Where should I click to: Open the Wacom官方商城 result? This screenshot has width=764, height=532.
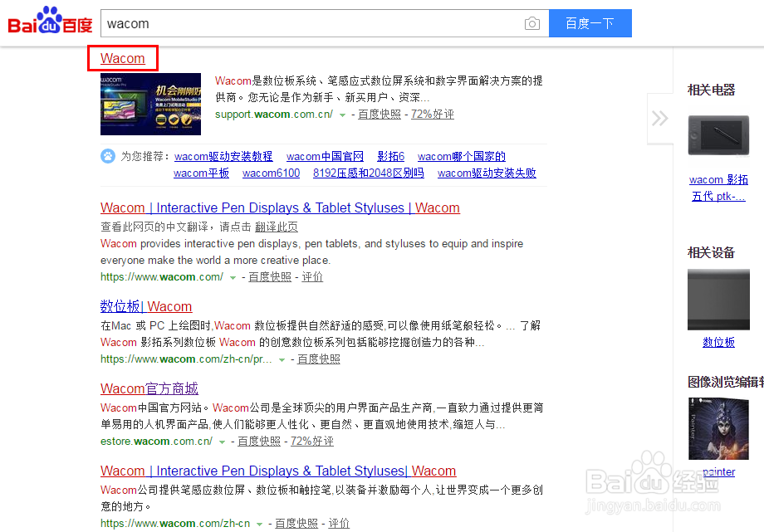point(149,388)
